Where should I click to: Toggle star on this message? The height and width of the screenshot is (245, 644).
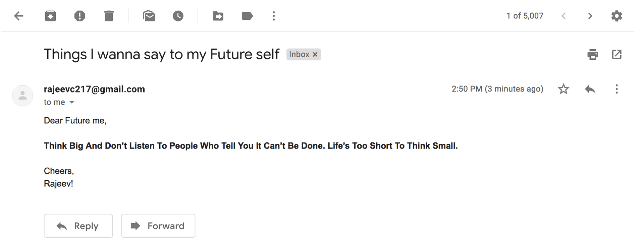[x=563, y=89]
